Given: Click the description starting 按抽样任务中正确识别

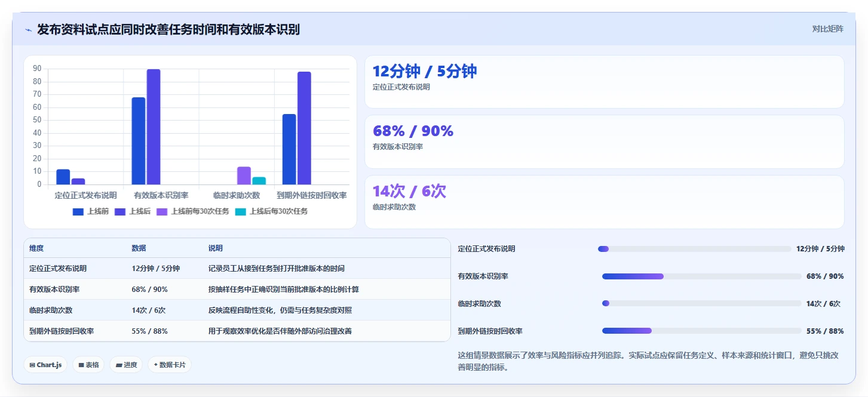Looking at the screenshot, I should pos(284,290).
